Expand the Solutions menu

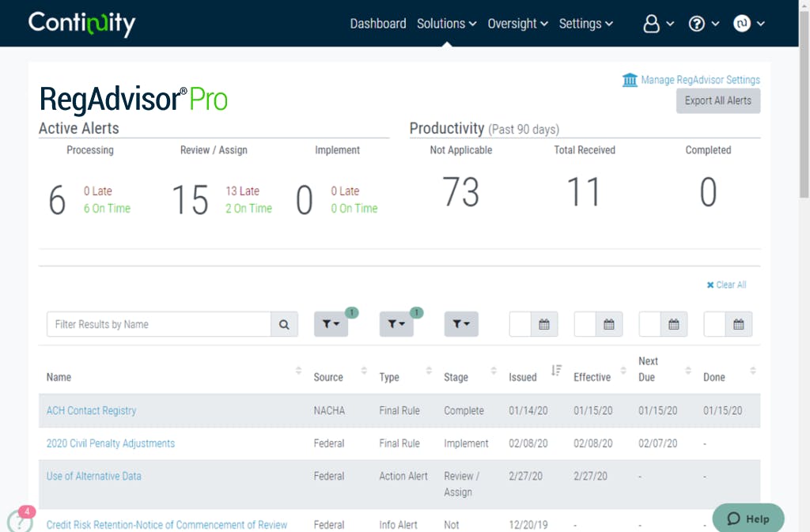pyautogui.click(x=447, y=24)
